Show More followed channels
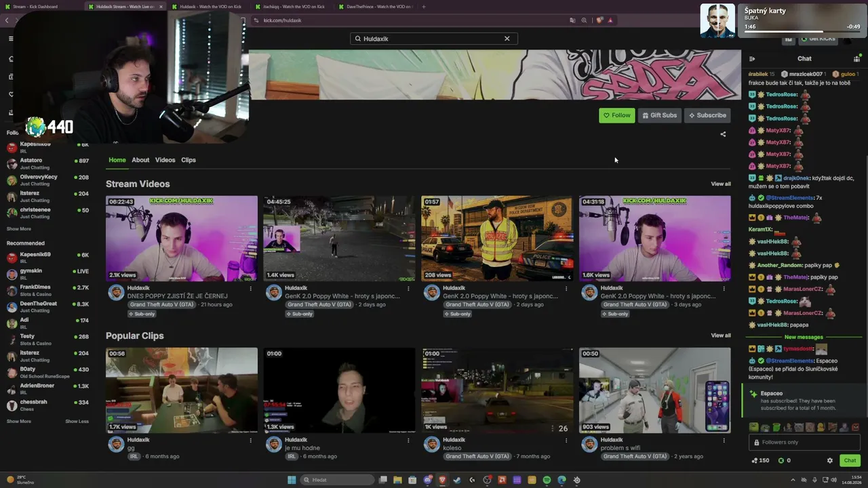This screenshot has height=488, width=868. pos(19,229)
